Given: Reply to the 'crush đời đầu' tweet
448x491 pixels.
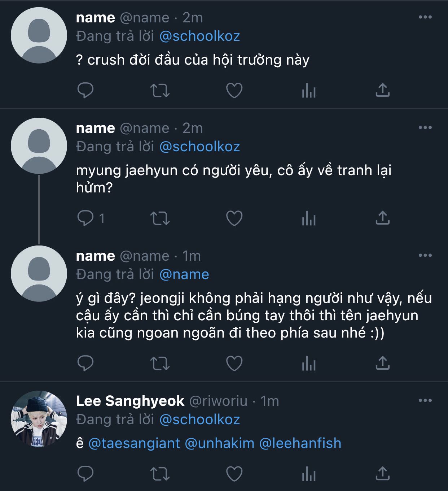Looking at the screenshot, I should [x=85, y=90].
